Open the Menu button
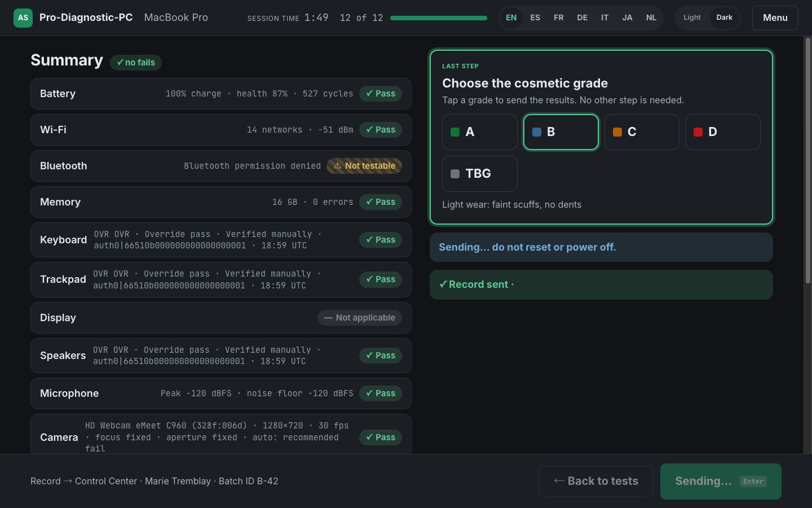This screenshot has height=508, width=812. pyautogui.click(x=775, y=18)
